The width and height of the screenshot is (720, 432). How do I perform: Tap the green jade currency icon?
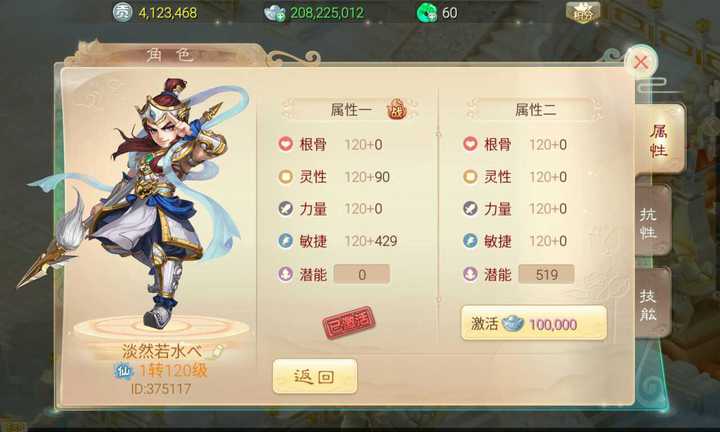tap(427, 13)
